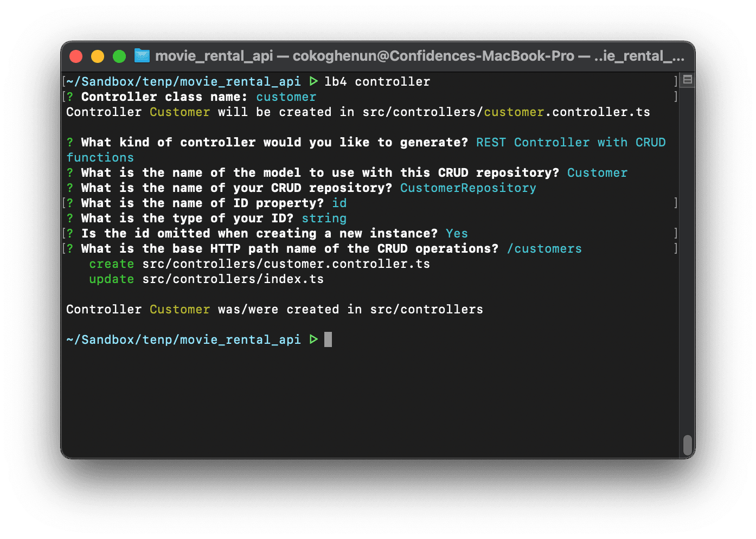This screenshot has height=539, width=756.
Task: Click the prompt arrow on the last line
Action: pos(313,339)
